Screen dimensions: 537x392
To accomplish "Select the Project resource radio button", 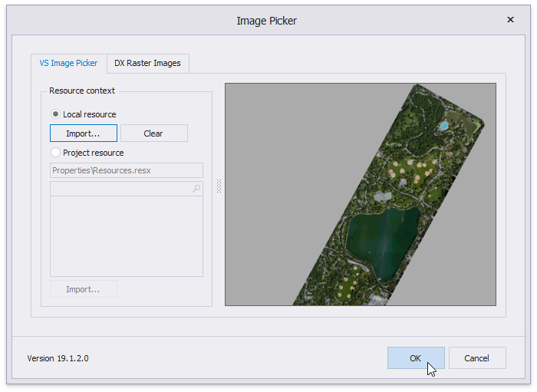I will 56,153.
